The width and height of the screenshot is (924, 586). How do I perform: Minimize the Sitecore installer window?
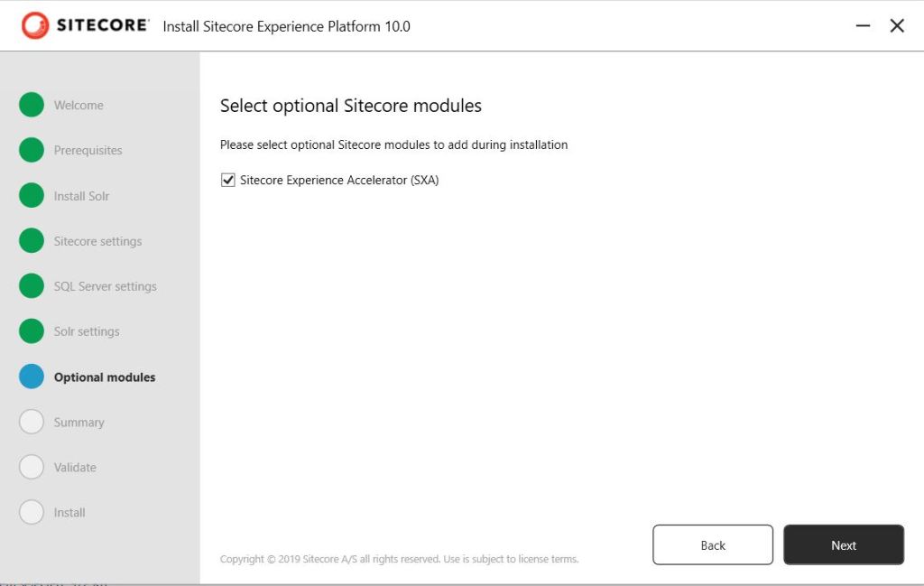pyautogui.click(x=863, y=26)
